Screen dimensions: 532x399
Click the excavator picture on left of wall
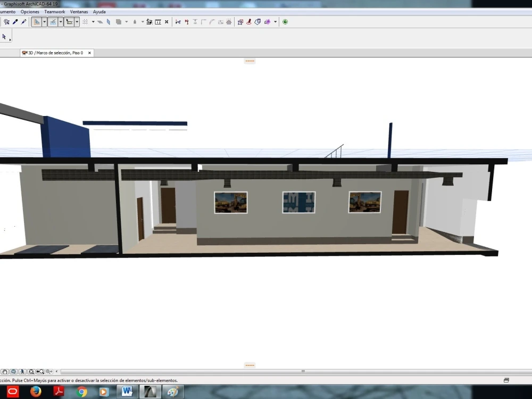231,203
